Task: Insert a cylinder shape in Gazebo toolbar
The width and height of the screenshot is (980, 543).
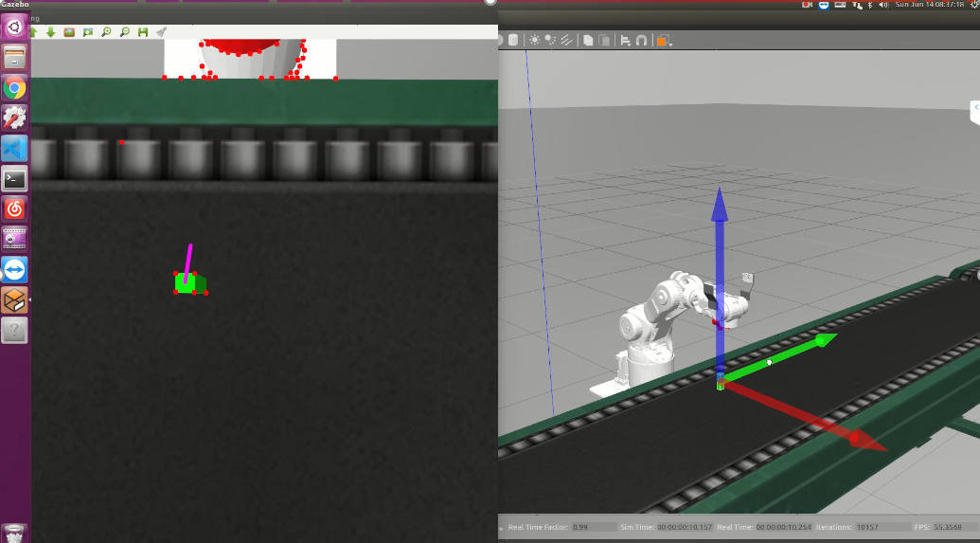Action: tap(513, 40)
